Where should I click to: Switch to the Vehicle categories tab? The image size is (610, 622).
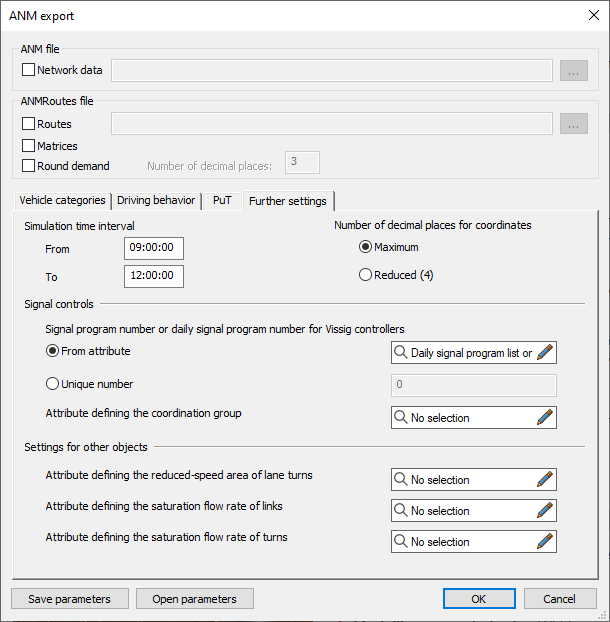62,200
